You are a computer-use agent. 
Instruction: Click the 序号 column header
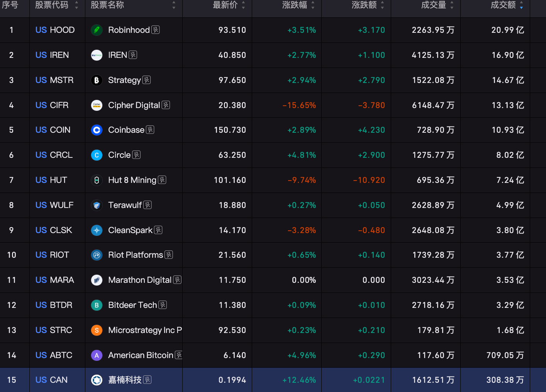tap(10, 5)
